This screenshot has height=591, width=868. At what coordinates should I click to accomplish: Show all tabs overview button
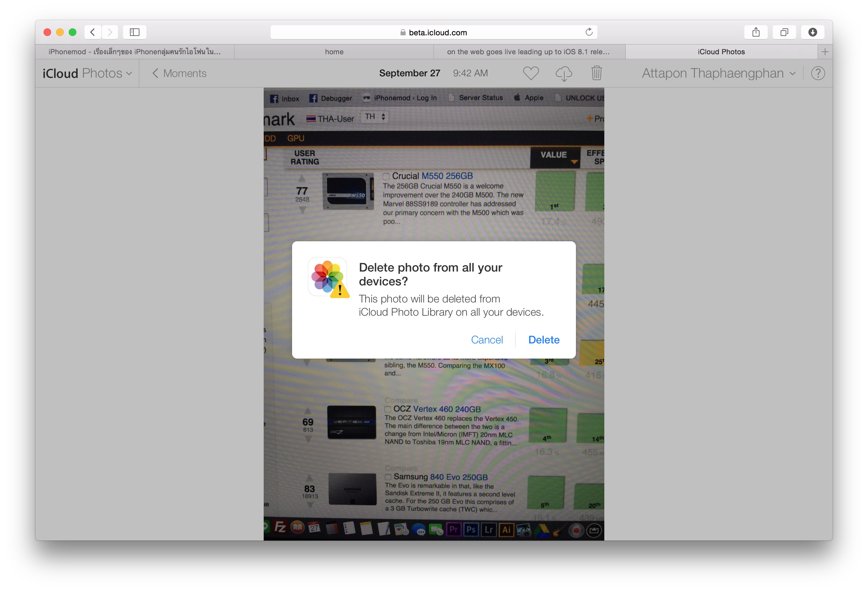(x=784, y=32)
